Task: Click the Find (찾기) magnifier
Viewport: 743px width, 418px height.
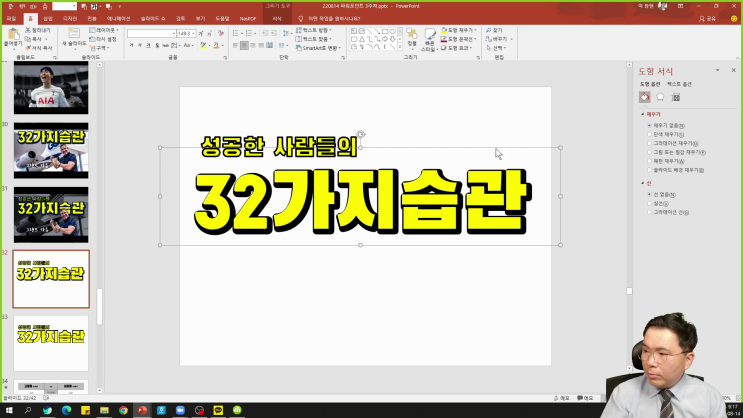Action: click(489, 30)
